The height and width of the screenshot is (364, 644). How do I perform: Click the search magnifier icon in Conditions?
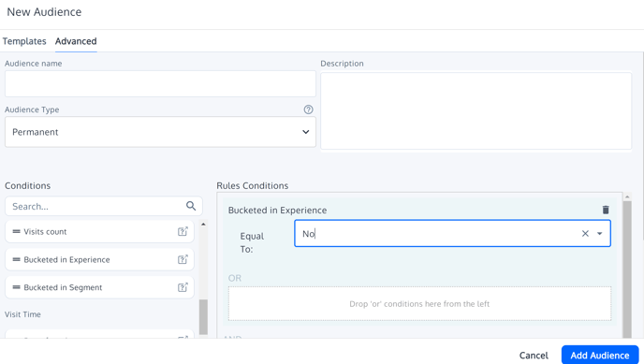pyautogui.click(x=191, y=206)
